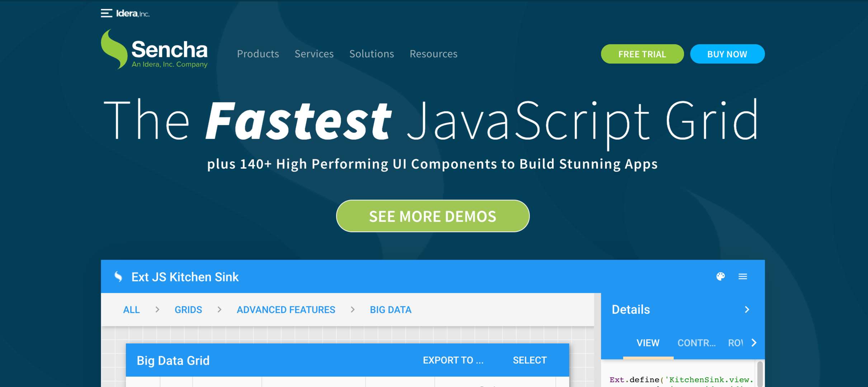The height and width of the screenshot is (387, 868).
Task: Open the theme palette icon
Action: [721, 276]
